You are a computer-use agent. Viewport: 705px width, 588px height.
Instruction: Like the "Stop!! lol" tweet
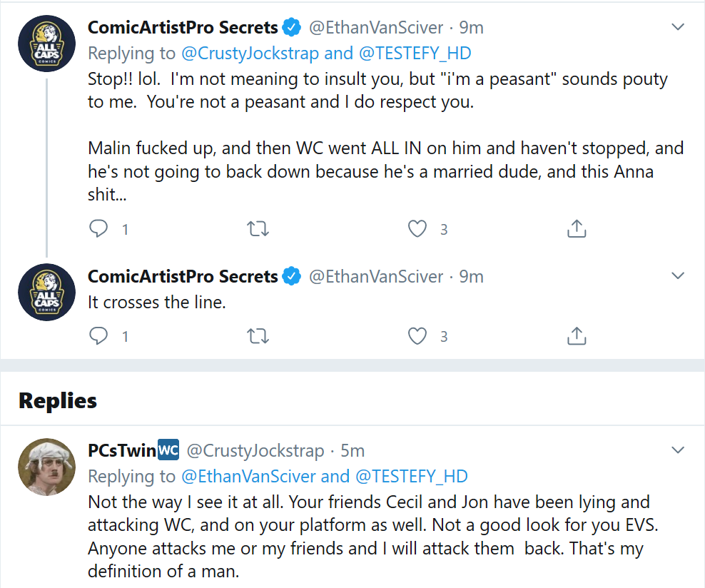pos(417,228)
